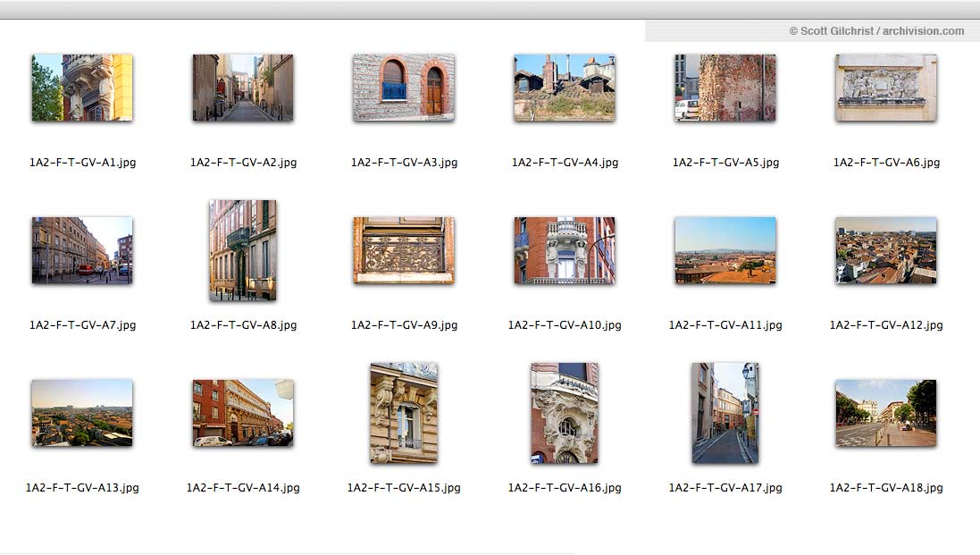980x555 pixels.
Task: Click the filename label 1A2-F-T-GV-A4.jpg
Action: pyautogui.click(x=565, y=163)
